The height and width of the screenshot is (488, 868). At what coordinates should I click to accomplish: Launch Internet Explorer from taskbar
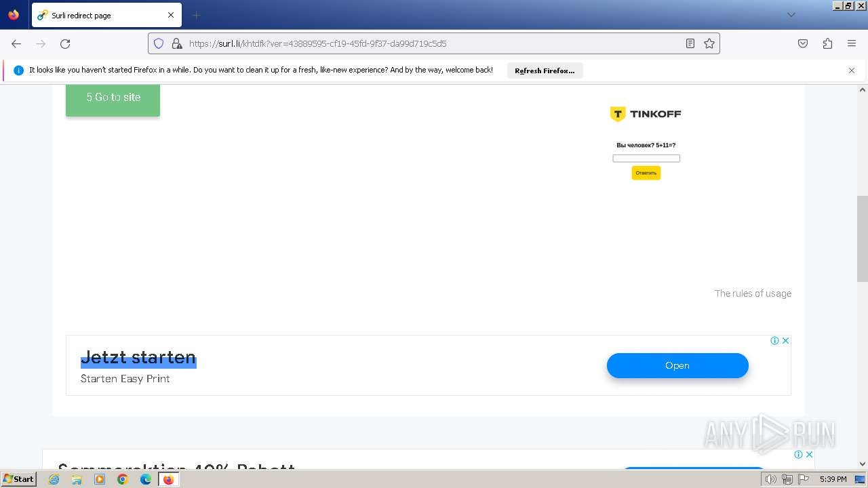pyautogui.click(x=54, y=479)
